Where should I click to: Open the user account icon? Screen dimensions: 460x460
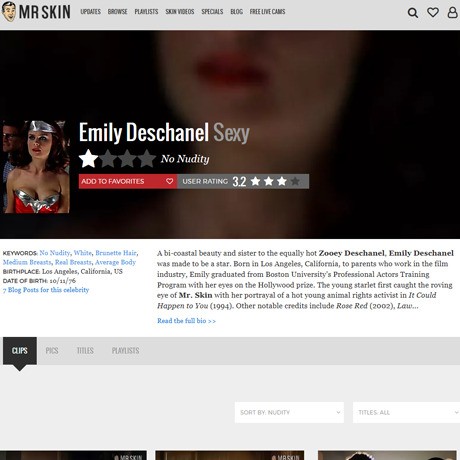[452, 12]
